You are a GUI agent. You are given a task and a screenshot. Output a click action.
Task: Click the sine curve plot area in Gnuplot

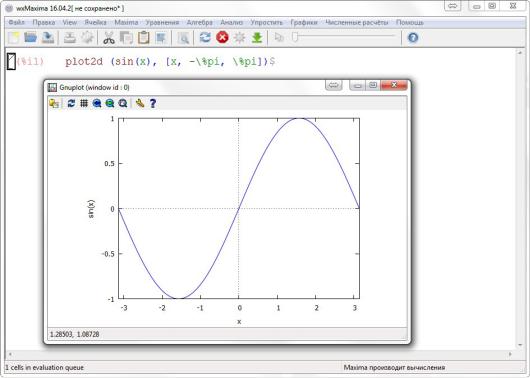pyautogui.click(x=239, y=209)
